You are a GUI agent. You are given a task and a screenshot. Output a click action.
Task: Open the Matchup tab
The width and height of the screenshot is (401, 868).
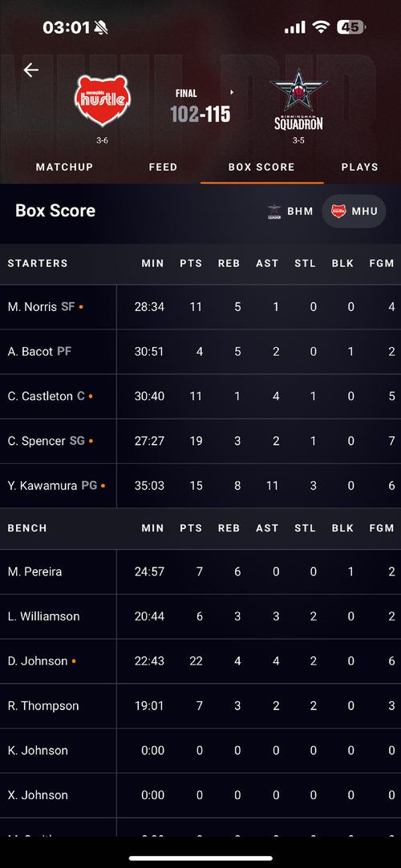[x=64, y=167]
